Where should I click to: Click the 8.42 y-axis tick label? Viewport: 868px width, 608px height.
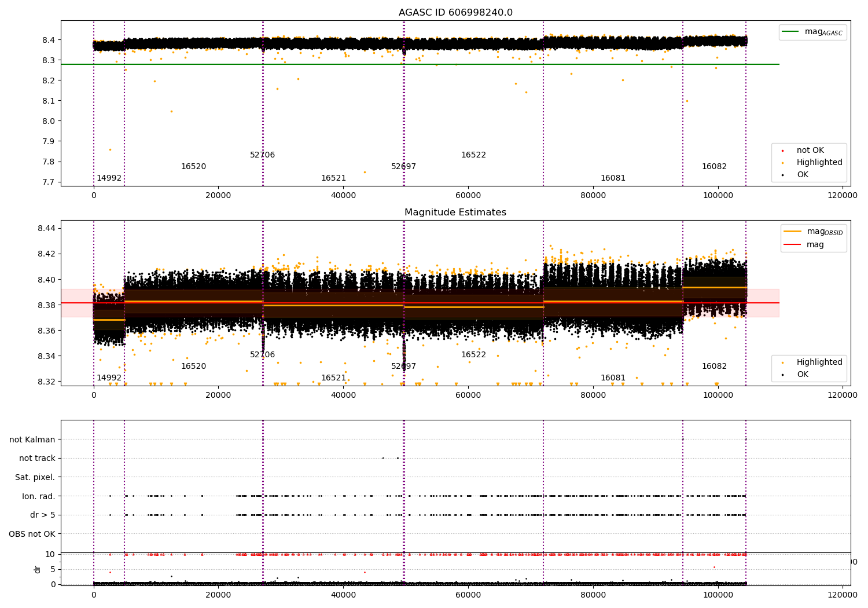tap(46, 254)
